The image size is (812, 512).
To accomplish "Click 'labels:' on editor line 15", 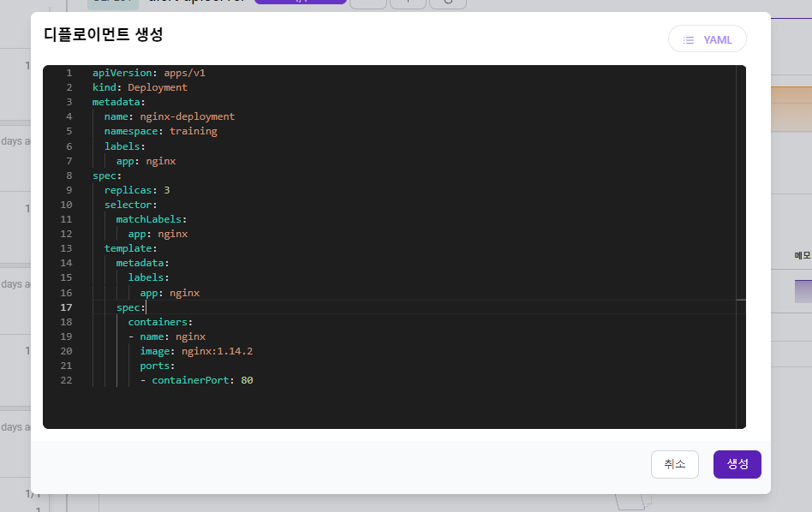I will [149, 277].
